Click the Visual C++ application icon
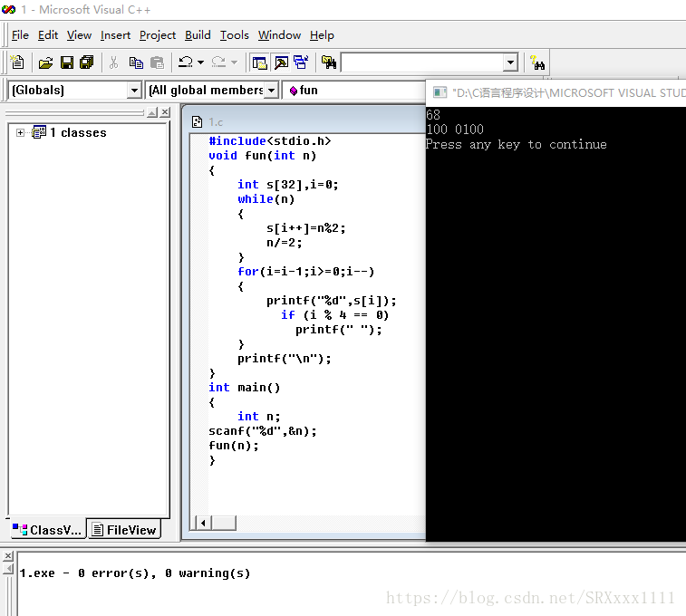This screenshot has width=686, height=616. (8, 9)
